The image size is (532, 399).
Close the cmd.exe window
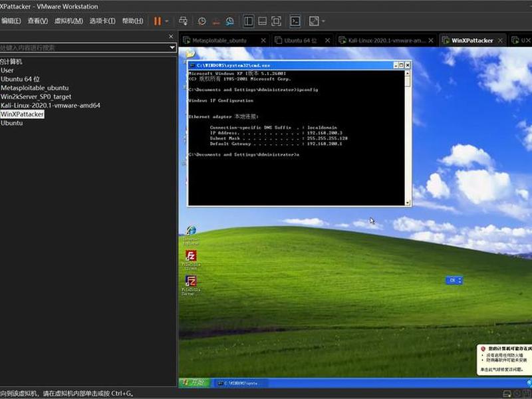pos(408,65)
